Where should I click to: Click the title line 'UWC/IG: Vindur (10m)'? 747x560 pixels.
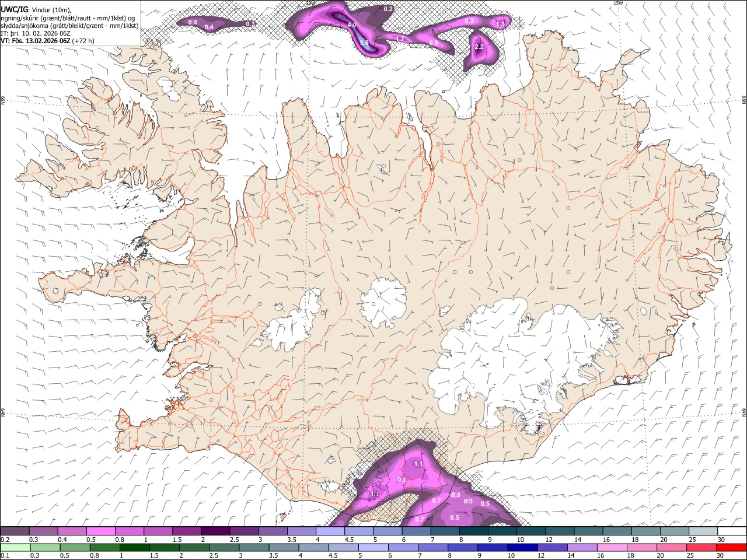point(36,9)
